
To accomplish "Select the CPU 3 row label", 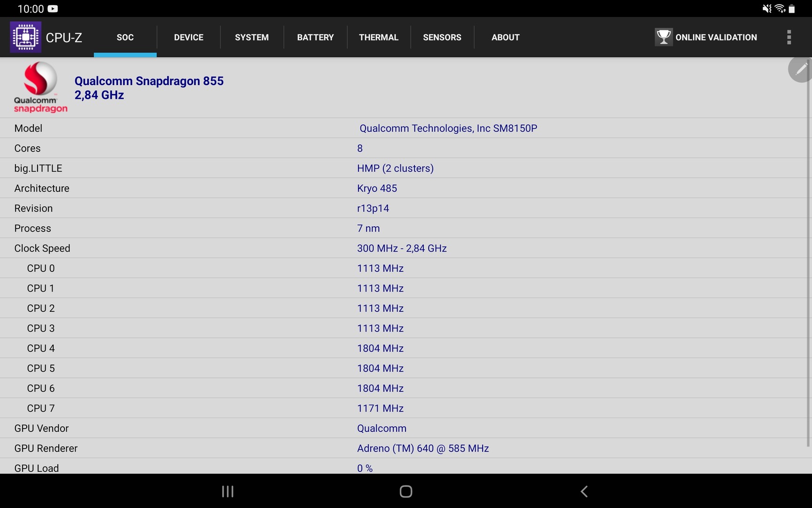I will pyautogui.click(x=41, y=328).
